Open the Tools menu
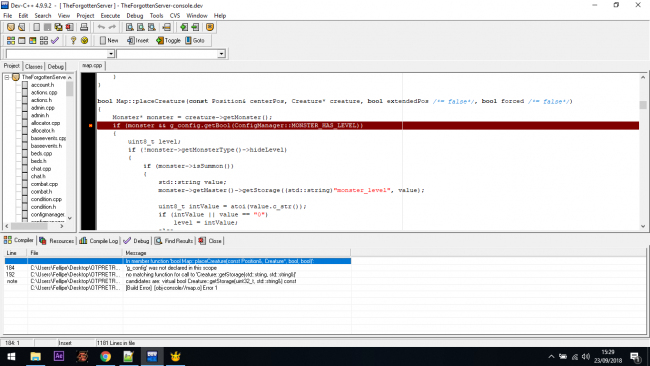This screenshot has height=366, width=650. 156,16
